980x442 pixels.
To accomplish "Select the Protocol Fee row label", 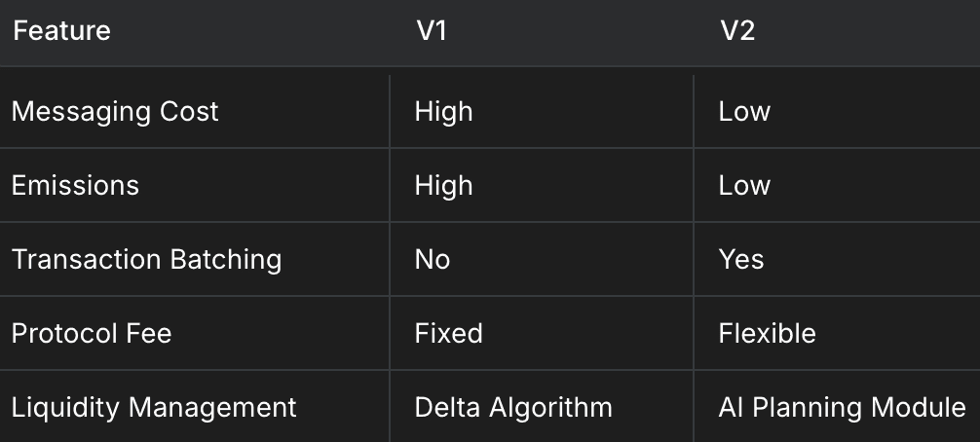I will (92, 333).
